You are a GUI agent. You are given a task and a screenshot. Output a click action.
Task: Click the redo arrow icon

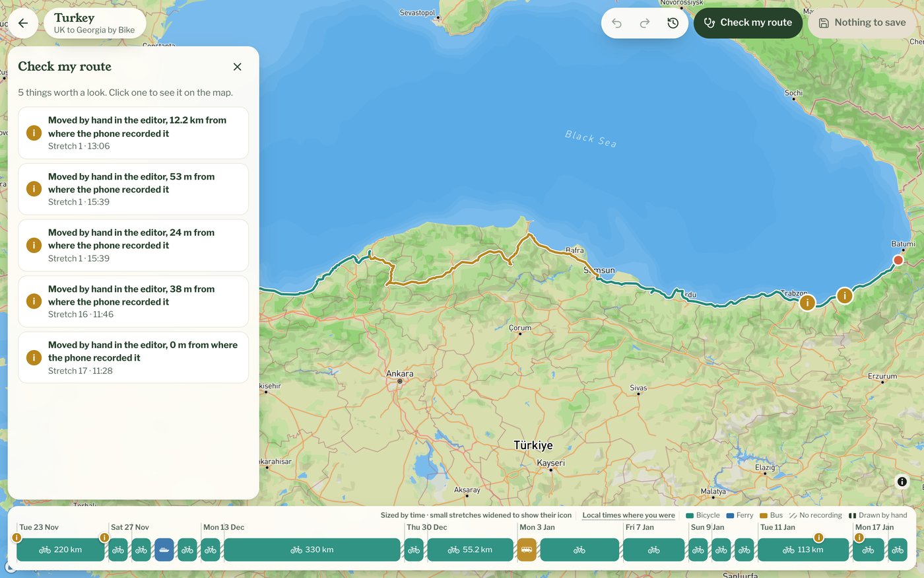(645, 23)
